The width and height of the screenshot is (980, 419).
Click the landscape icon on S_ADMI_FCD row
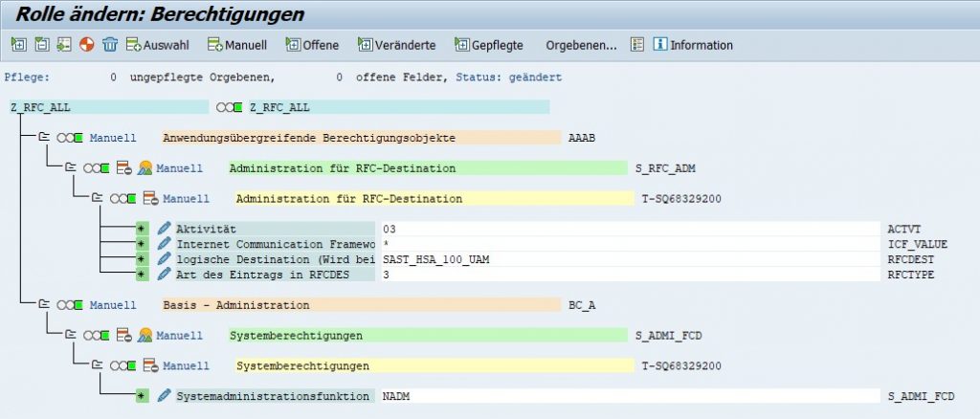[145, 336]
